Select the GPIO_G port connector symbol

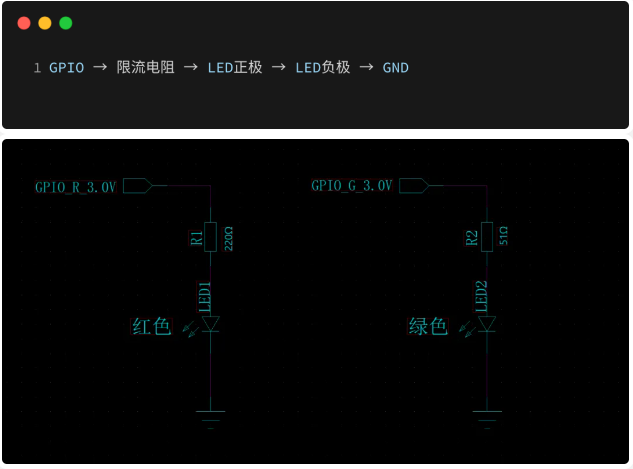[414, 186]
